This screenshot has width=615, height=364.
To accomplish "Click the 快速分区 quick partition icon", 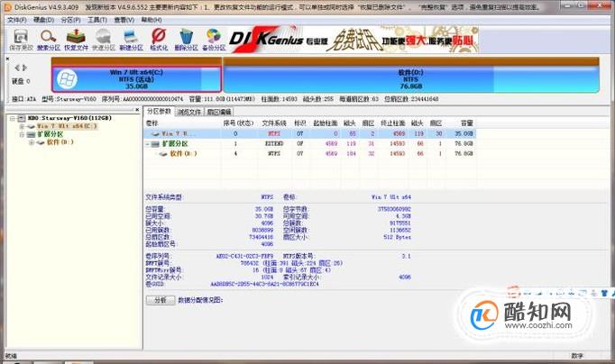I will point(104,40).
